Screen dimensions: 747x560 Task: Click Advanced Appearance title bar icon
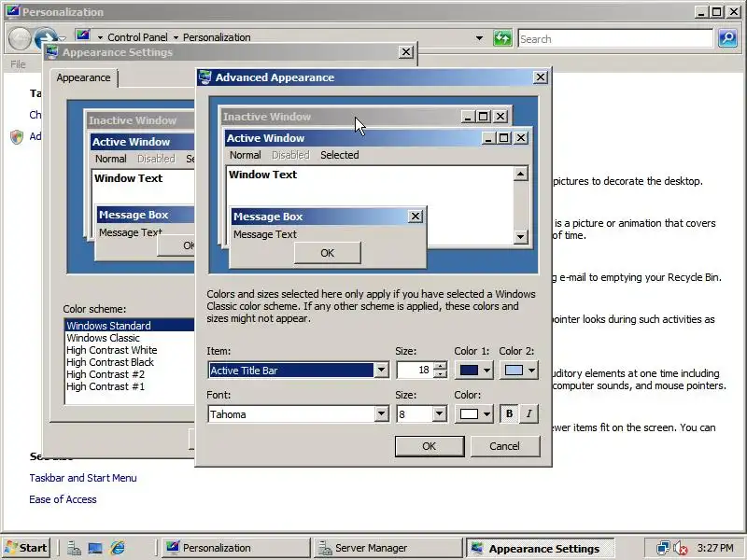pyautogui.click(x=205, y=77)
